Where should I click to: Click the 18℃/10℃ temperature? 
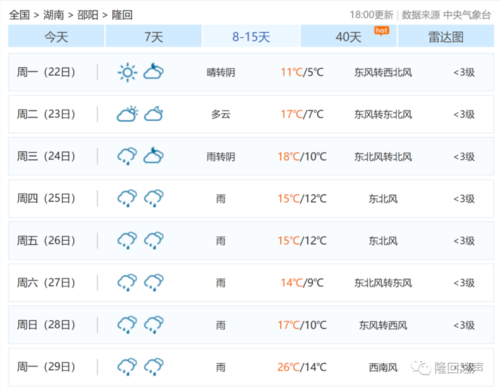(302, 157)
